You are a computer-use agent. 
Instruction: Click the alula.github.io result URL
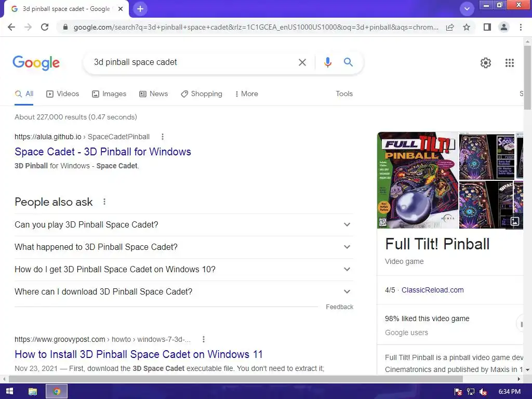(82, 137)
